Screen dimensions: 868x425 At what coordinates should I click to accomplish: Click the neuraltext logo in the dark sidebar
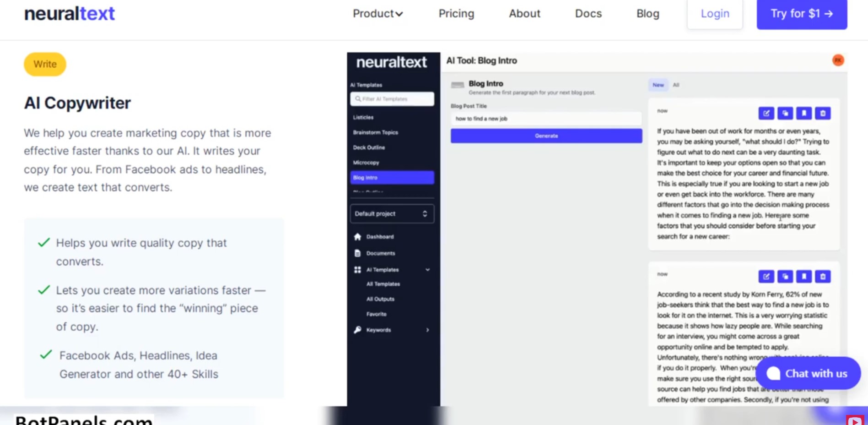coord(392,62)
